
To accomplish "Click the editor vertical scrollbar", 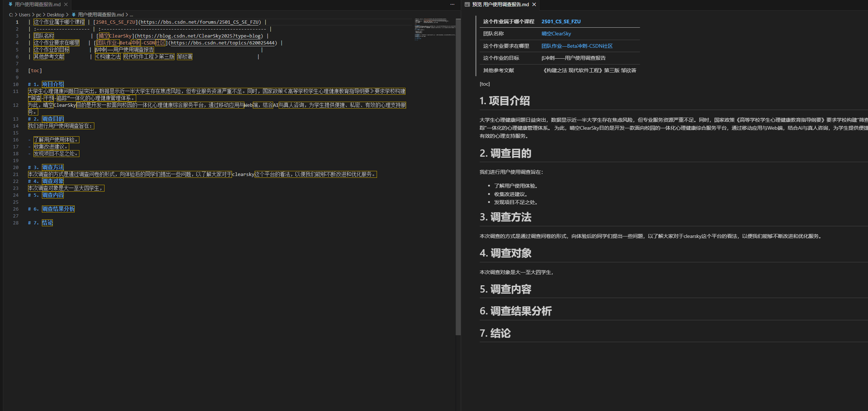I will pyautogui.click(x=458, y=175).
